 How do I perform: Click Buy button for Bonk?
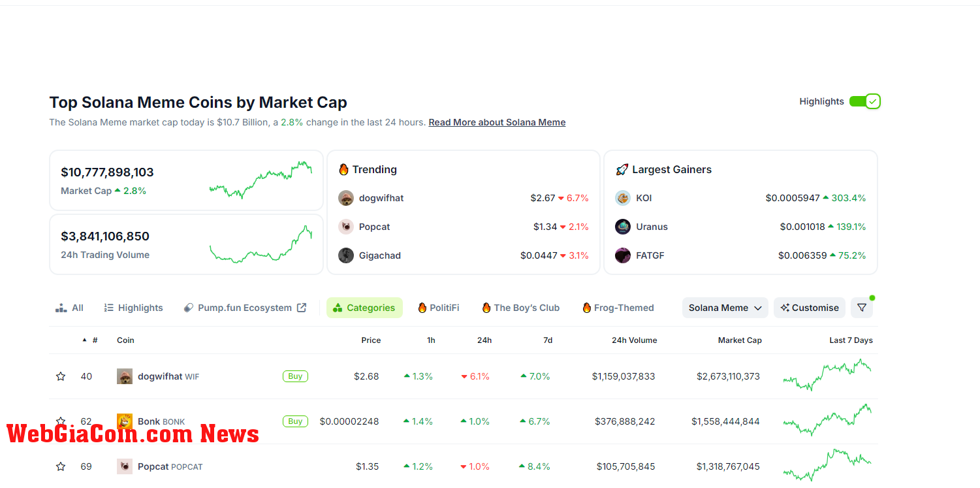click(x=295, y=421)
